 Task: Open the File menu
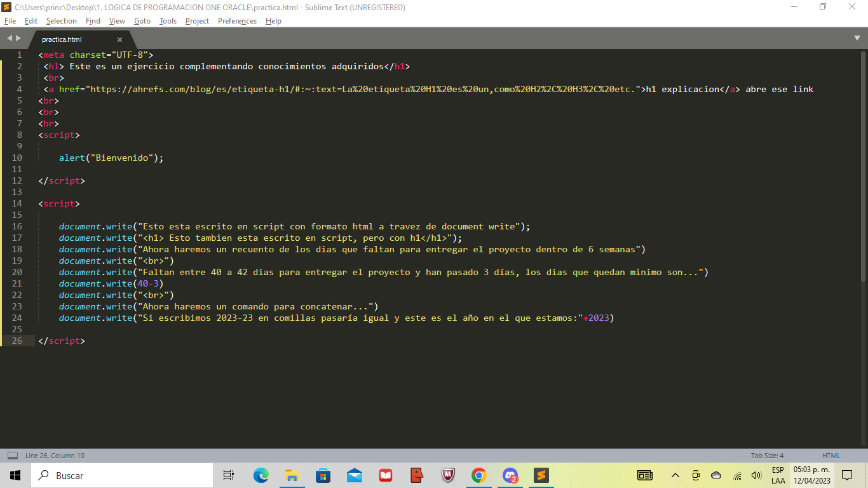click(10, 21)
